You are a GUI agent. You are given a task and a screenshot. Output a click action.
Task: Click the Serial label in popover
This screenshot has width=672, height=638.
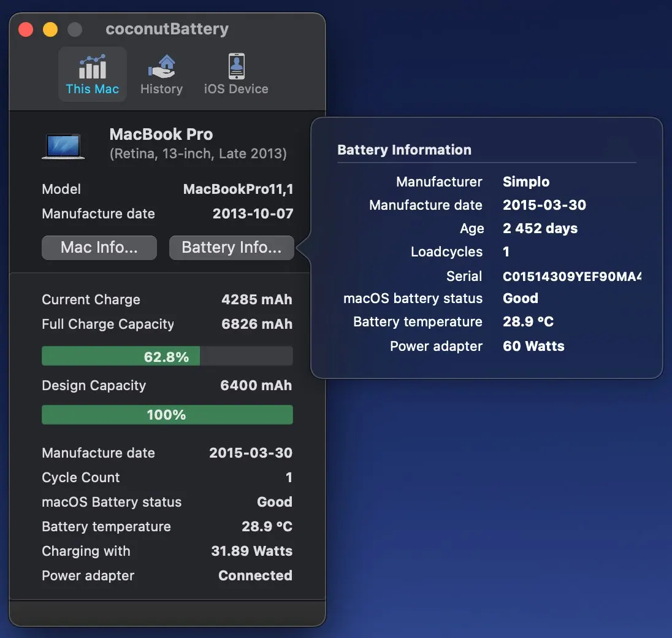pyautogui.click(x=464, y=276)
